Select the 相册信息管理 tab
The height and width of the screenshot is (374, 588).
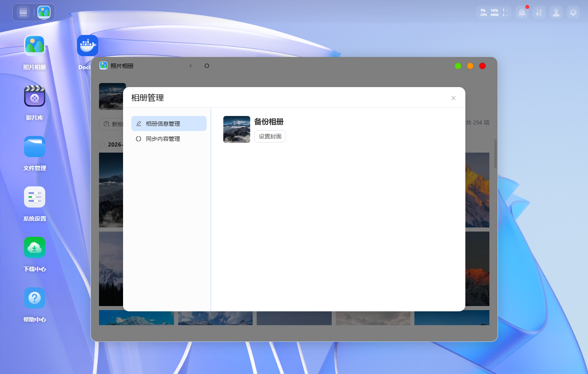point(169,124)
